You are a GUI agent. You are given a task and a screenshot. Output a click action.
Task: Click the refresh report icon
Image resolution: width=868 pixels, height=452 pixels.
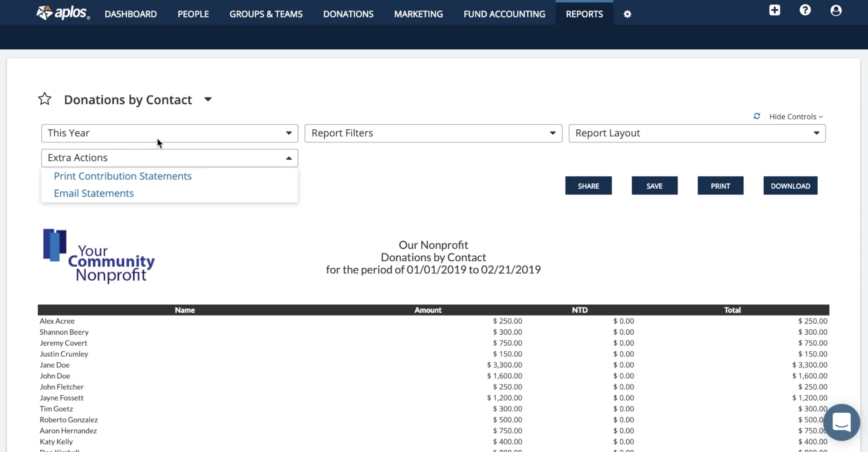pos(757,116)
